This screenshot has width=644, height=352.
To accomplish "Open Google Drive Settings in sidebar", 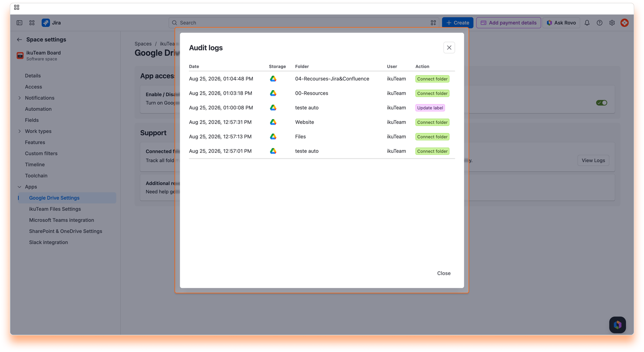I will 67,198.
